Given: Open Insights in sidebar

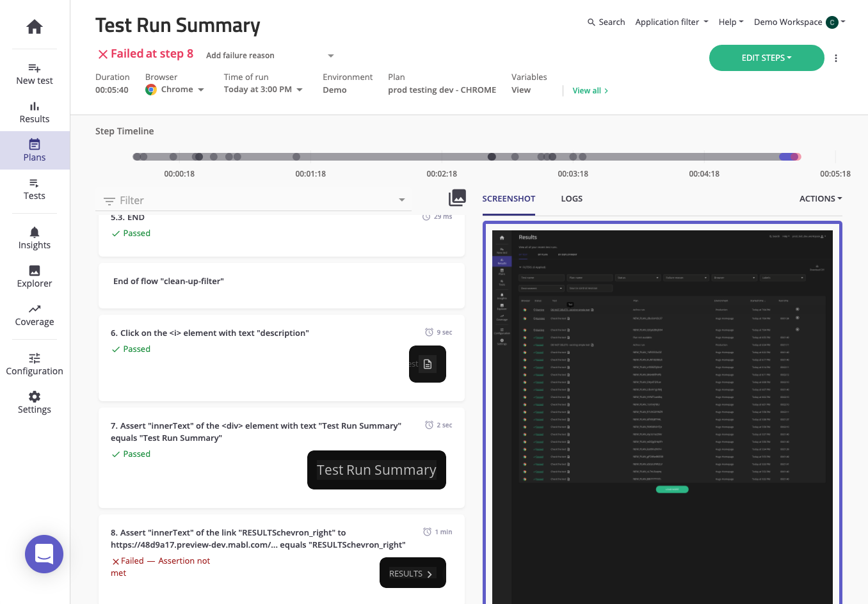Looking at the screenshot, I should pos(35,238).
